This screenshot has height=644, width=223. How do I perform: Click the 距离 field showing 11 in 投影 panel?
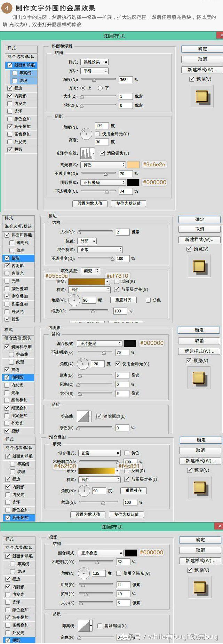pyautogui.click(x=123, y=585)
